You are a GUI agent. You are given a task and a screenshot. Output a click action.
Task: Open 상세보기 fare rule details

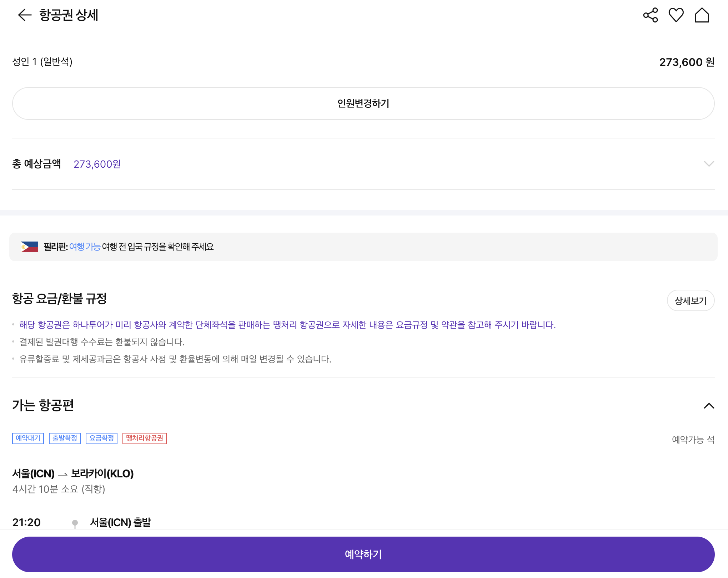click(690, 301)
